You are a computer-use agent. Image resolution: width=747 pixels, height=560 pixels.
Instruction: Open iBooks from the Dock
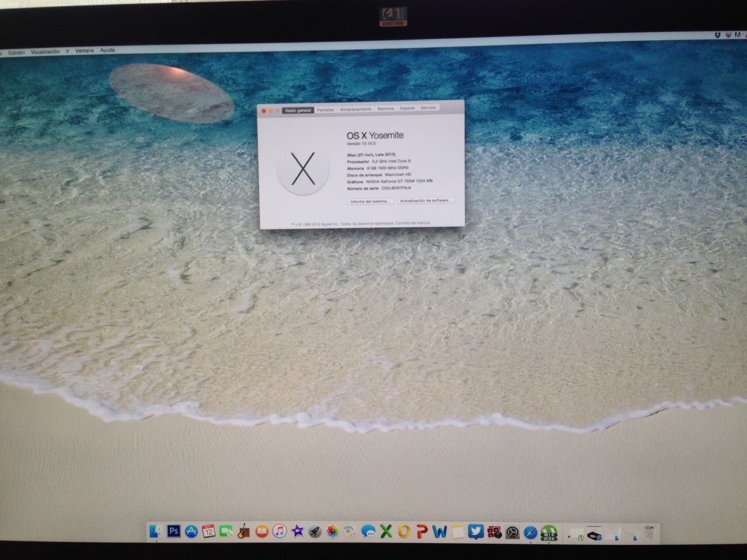point(261,531)
